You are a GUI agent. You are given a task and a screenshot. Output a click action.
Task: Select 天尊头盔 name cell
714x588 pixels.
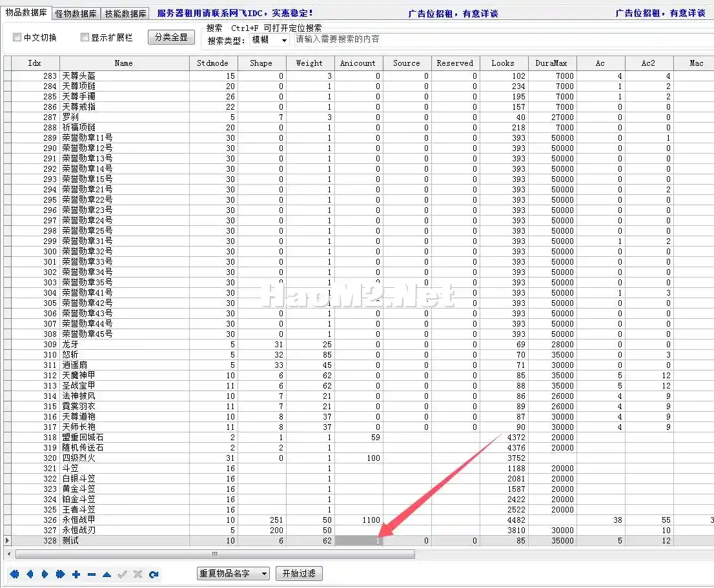(125, 76)
